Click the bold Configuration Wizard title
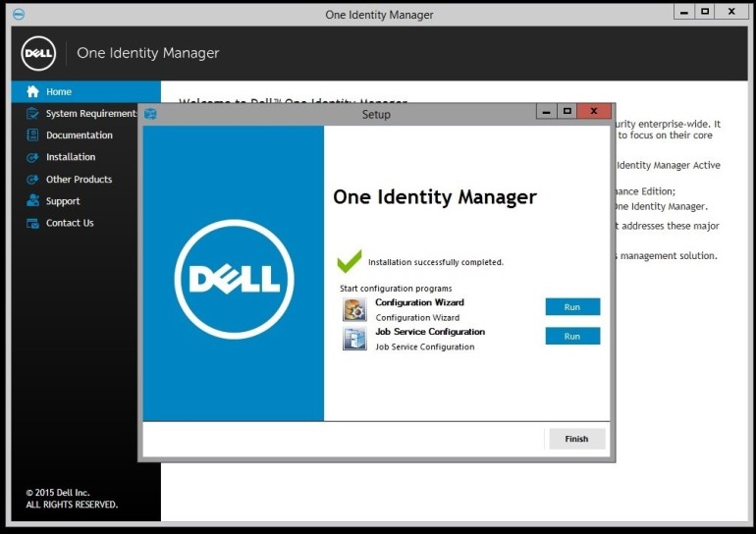The image size is (756, 534). 419,302
